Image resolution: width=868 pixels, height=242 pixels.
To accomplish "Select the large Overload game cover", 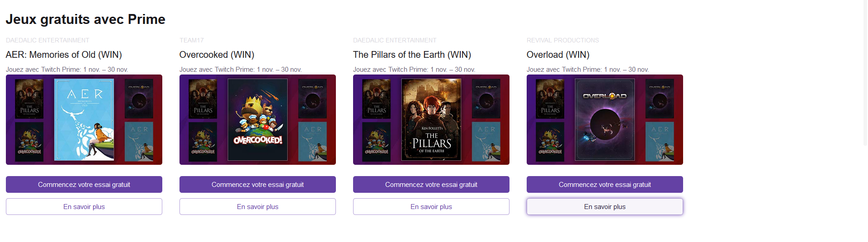I will pyautogui.click(x=605, y=120).
